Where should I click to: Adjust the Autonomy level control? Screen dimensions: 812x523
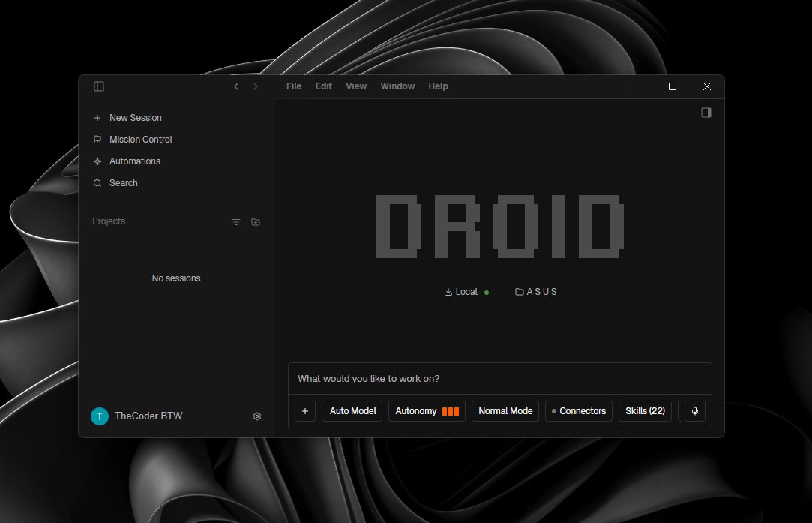[x=427, y=411]
